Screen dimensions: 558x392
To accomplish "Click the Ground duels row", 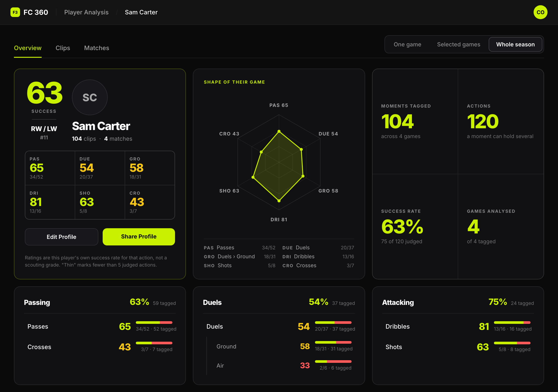I will point(281,346).
